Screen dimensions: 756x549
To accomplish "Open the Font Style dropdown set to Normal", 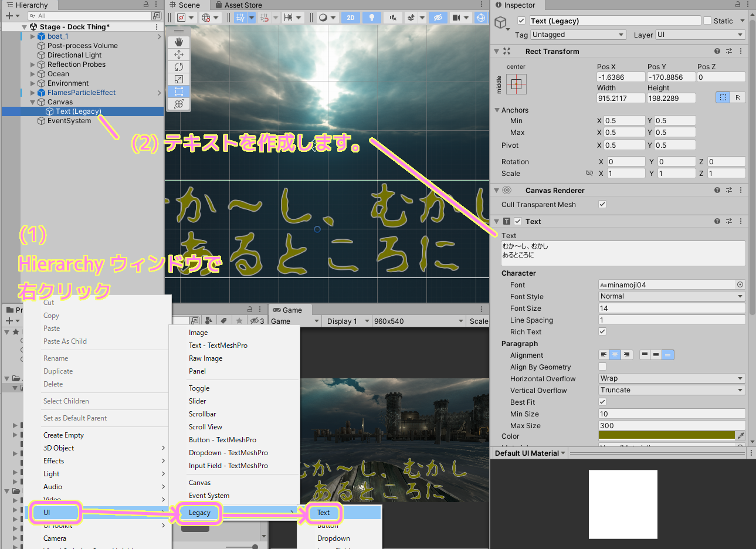I will click(x=671, y=296).
